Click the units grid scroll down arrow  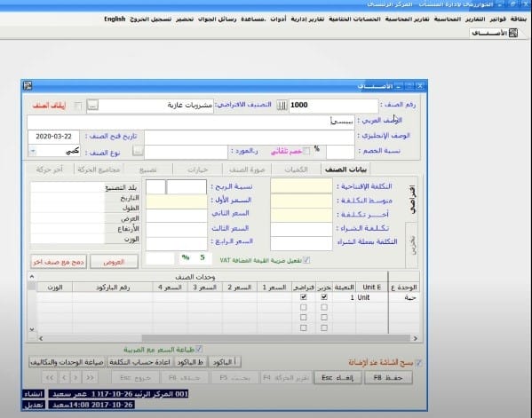tap(32, 329)
